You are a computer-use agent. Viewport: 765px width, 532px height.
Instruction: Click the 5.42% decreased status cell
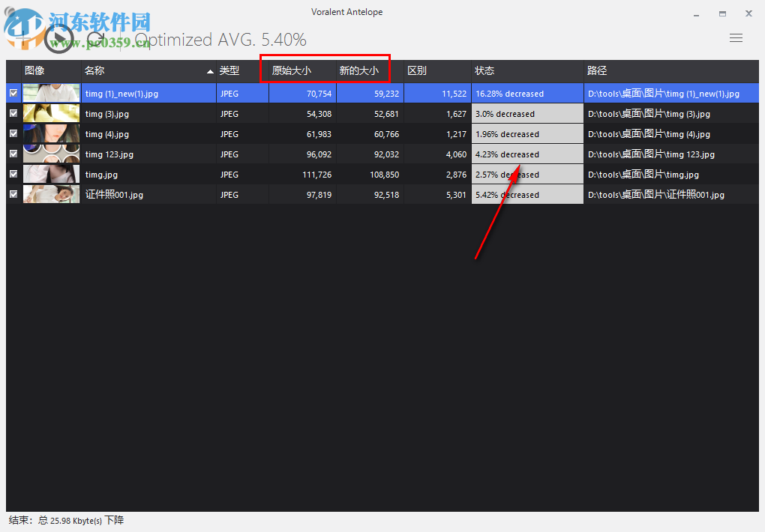527,194
